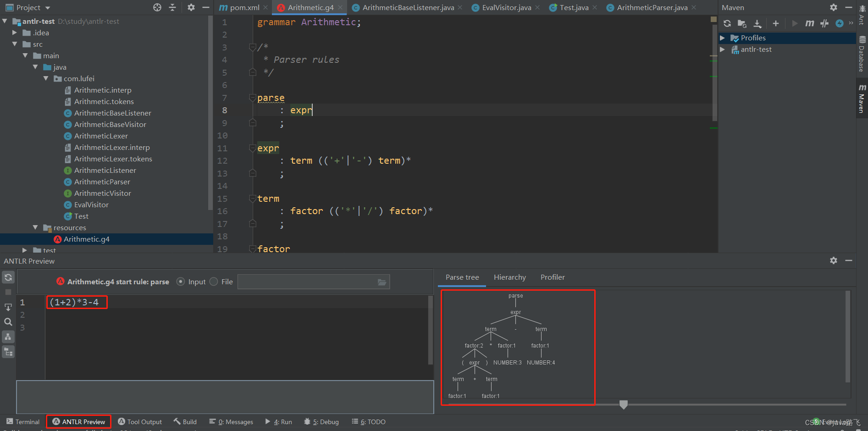Click Project panel locate target icon
868x431 pixels.
(x=157, y=7)
